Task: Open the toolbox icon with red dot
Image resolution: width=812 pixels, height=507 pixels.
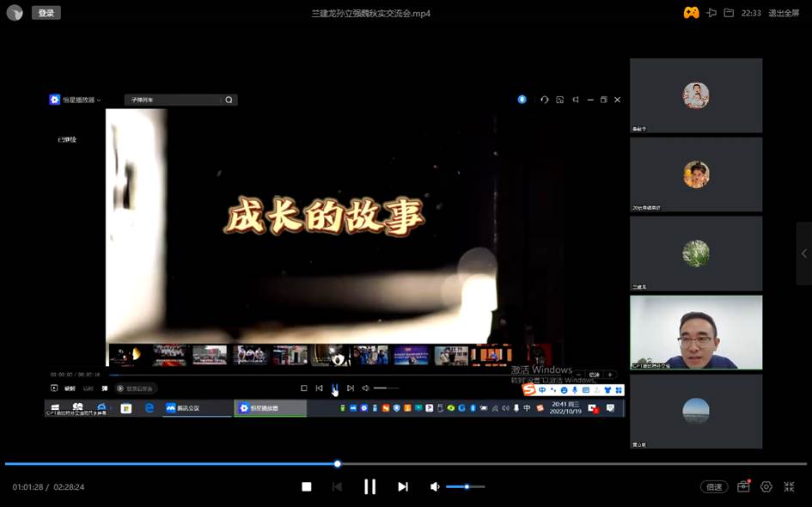Action: click(743, 486)
